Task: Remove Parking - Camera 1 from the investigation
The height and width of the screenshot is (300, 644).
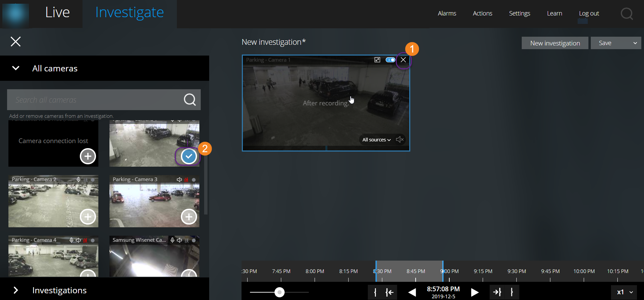Action: [403, 60]
